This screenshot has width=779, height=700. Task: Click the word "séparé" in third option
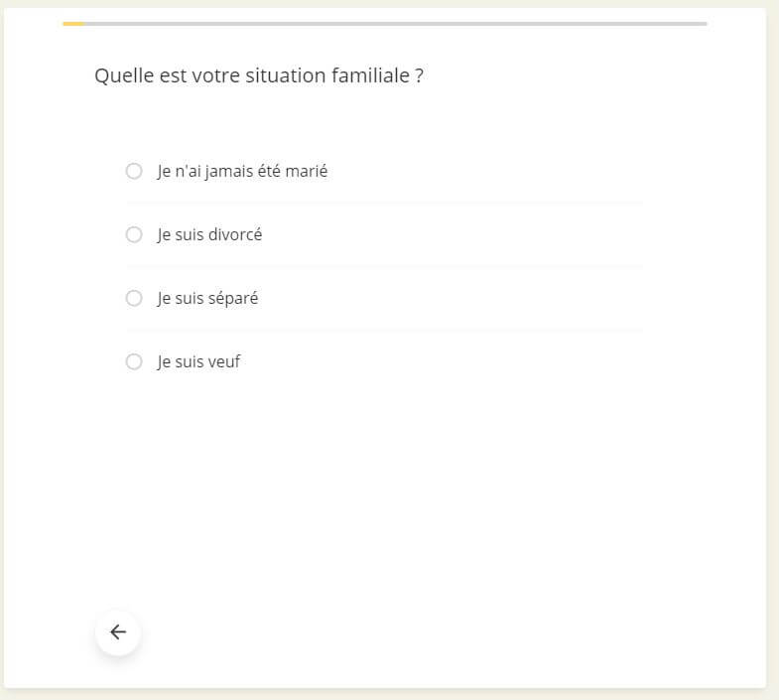pos(233,298)
